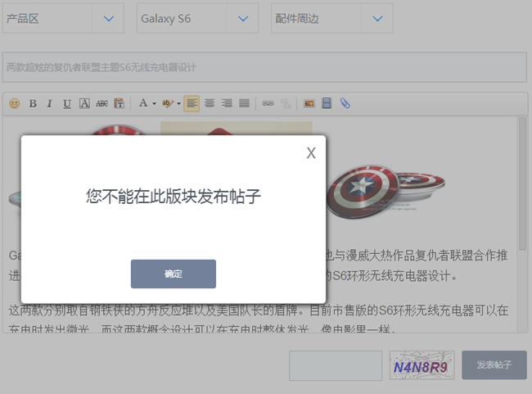Align text to the right
Screen dimensions: 532x394
coord(227,103)
